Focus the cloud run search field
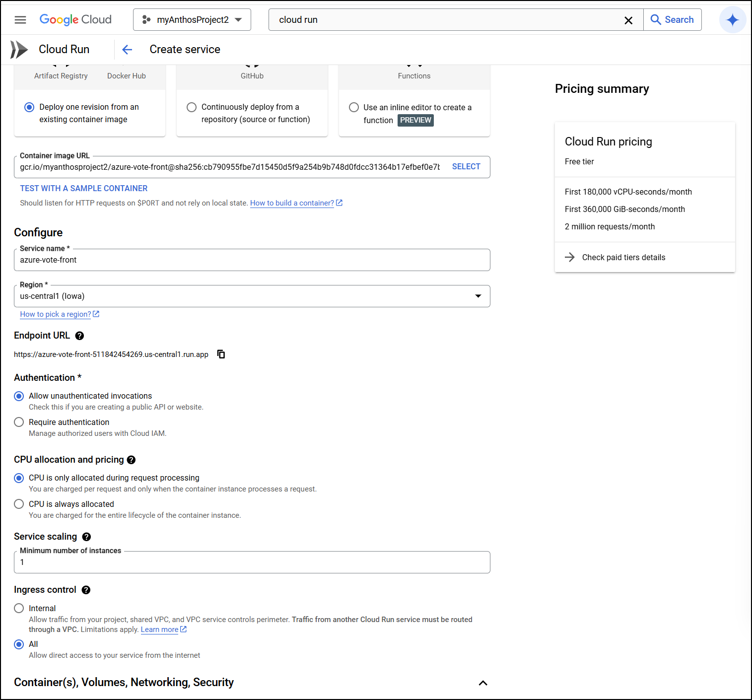Viewport: 752px width, 700px height. click(447, 20)
